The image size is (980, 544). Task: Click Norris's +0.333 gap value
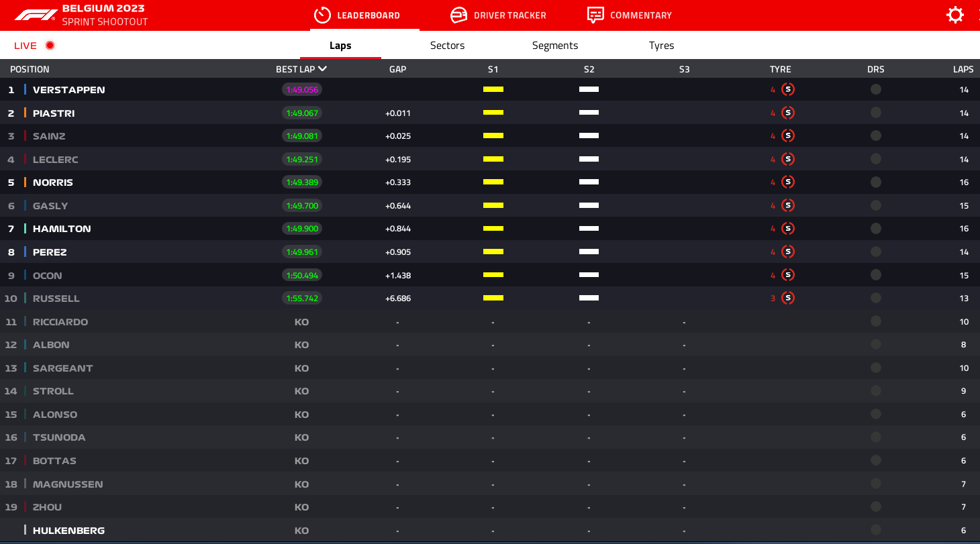[398, 182]
